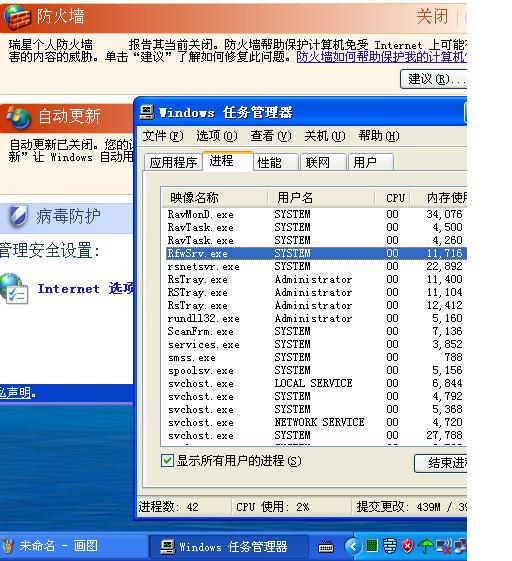
Task: Select the RsTray.exe row with 12,412 memory
Action: coord(315,305)
